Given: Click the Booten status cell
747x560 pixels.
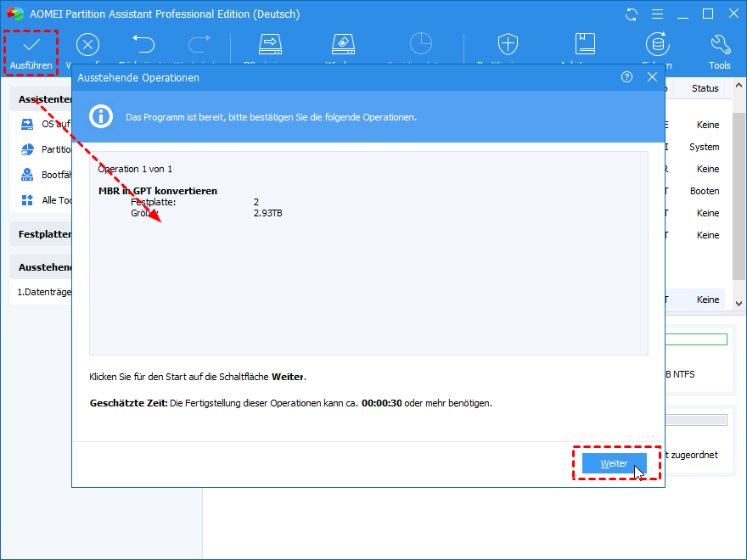Looking at the screenshot, I should point(705,191).
